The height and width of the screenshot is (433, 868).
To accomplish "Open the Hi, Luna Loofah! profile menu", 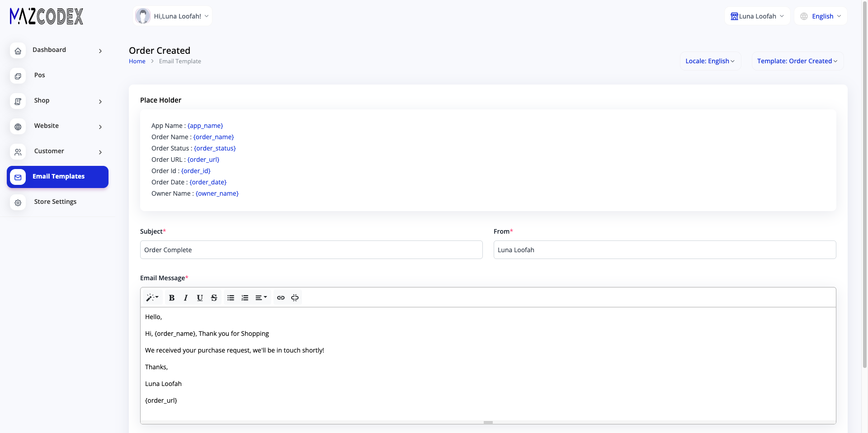I will click(172, 16).
